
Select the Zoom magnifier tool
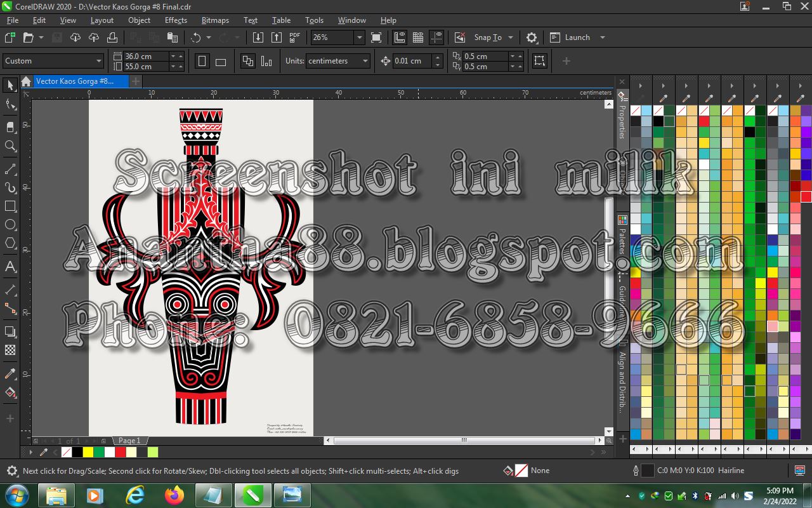[x=10, y=146]
